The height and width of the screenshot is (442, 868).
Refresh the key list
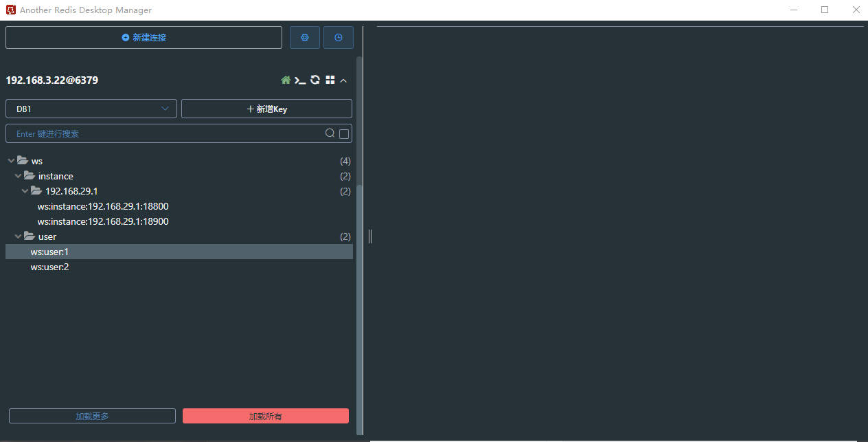click(315, 80)
